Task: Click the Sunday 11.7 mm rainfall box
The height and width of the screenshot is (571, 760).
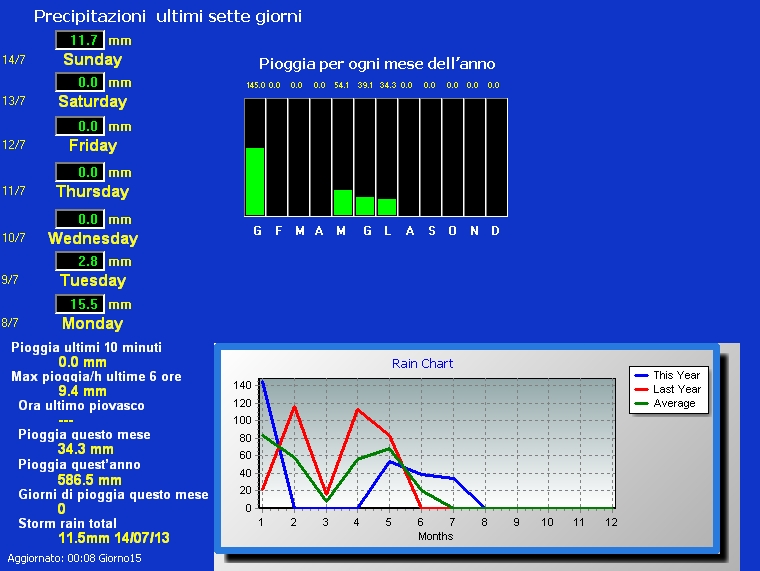Action: point(80,40)
